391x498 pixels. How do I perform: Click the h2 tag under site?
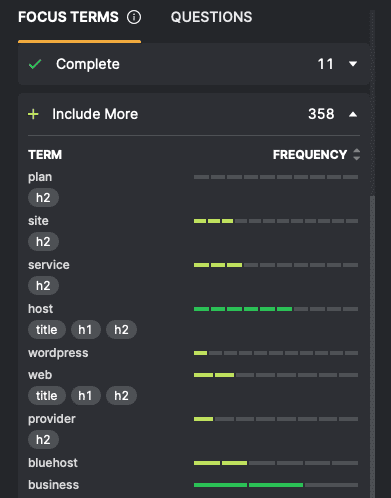[43, 242]
